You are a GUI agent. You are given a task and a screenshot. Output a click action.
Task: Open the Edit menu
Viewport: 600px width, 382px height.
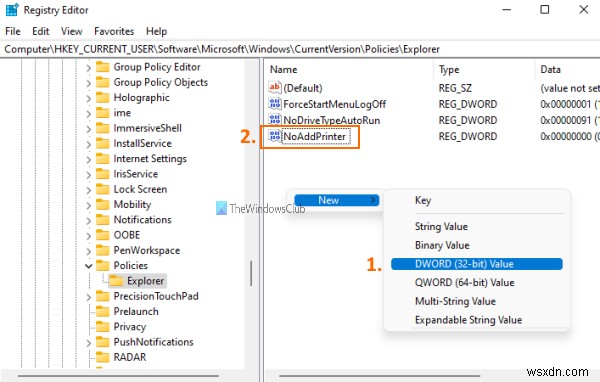click(x=41, y=31)
